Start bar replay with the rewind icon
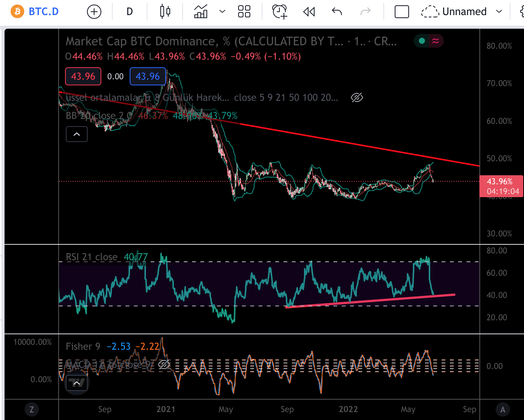 tap(309, 12)
